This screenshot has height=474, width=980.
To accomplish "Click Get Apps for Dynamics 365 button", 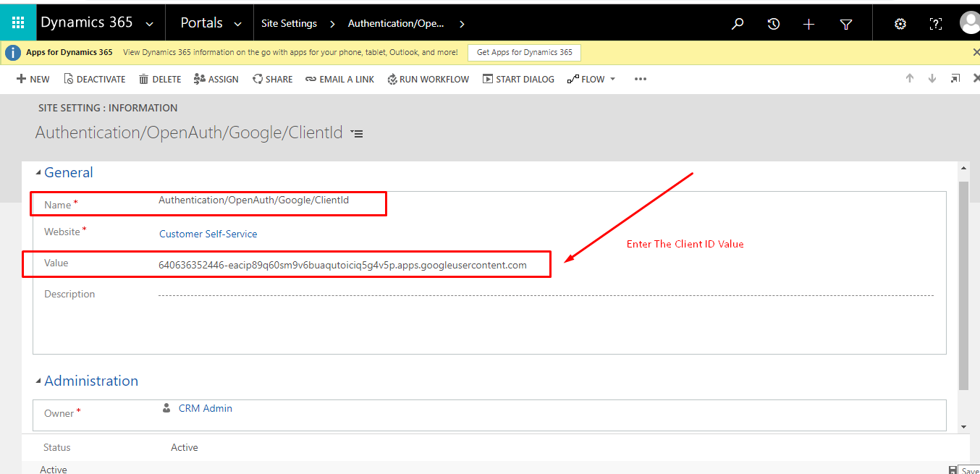I will click(x=525, y=52).
